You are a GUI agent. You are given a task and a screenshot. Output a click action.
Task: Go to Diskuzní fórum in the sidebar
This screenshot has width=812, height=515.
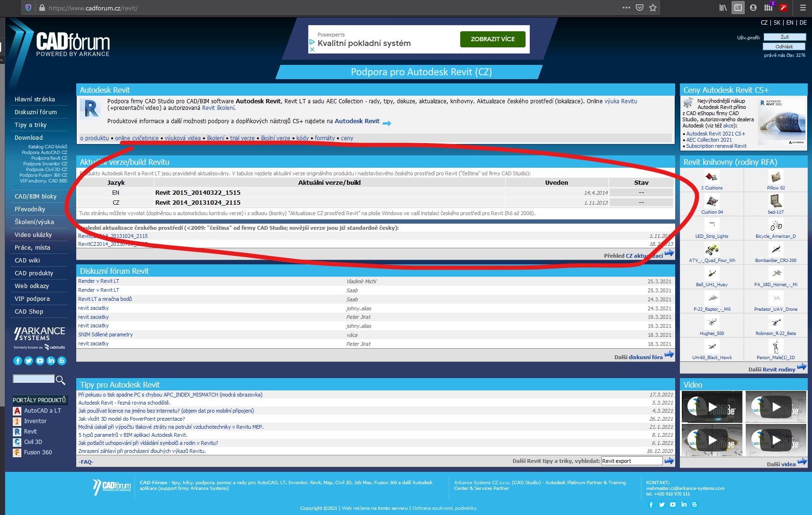click(36, 112)
